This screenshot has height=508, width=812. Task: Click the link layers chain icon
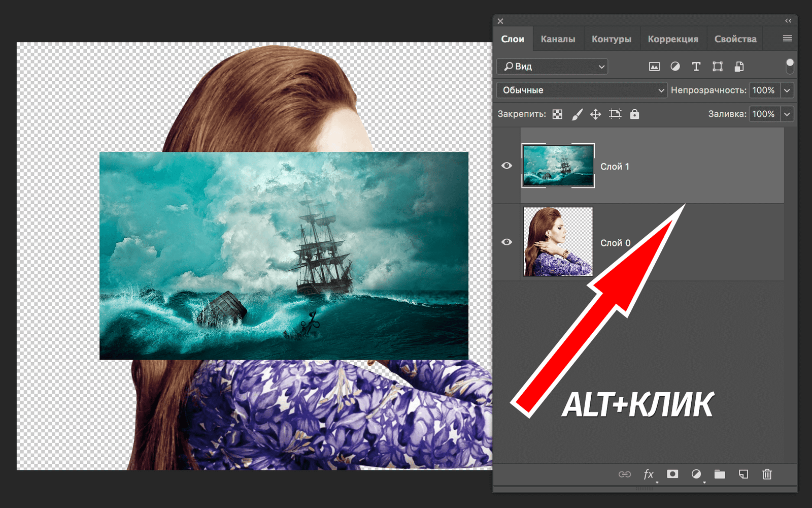(x=625, y=474)
